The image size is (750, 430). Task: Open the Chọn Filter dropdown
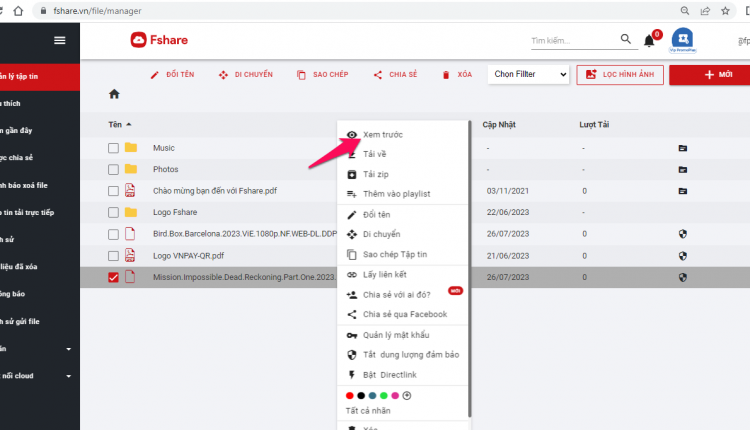[x=529, y=74]
